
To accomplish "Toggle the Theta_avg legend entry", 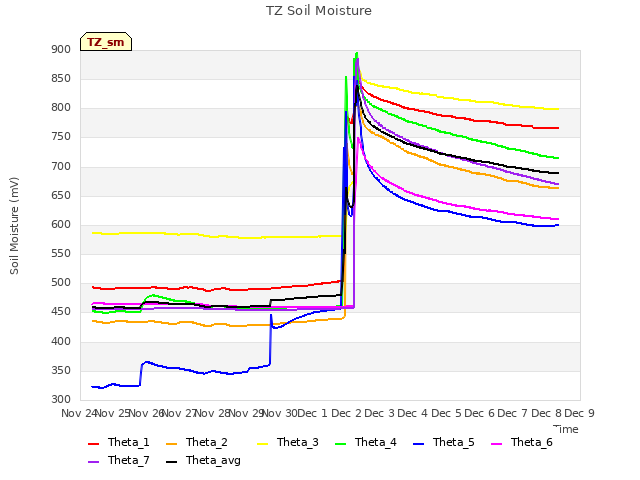I will pos(203,460).
